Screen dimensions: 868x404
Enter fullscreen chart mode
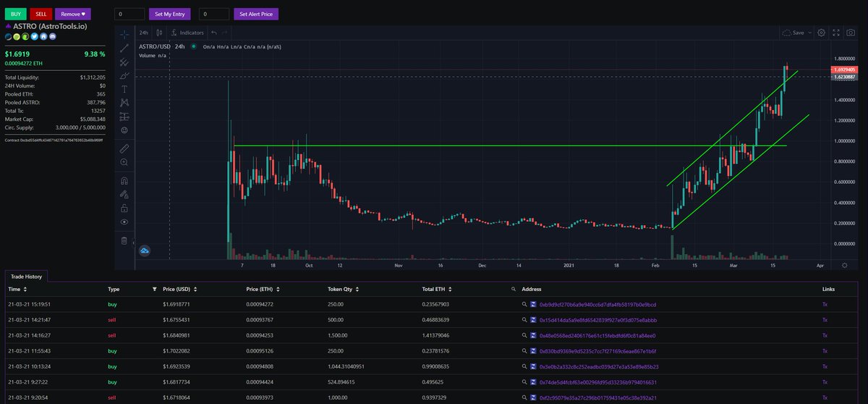(x=836, y=33)
